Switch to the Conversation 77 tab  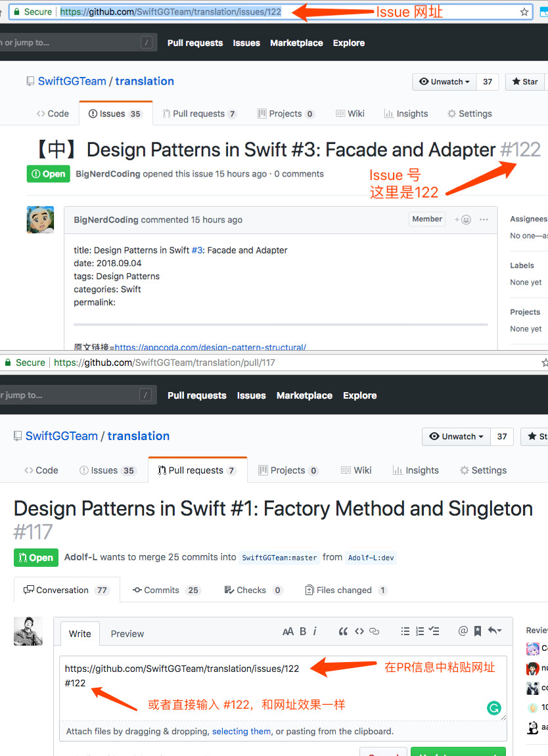point(66,590)
